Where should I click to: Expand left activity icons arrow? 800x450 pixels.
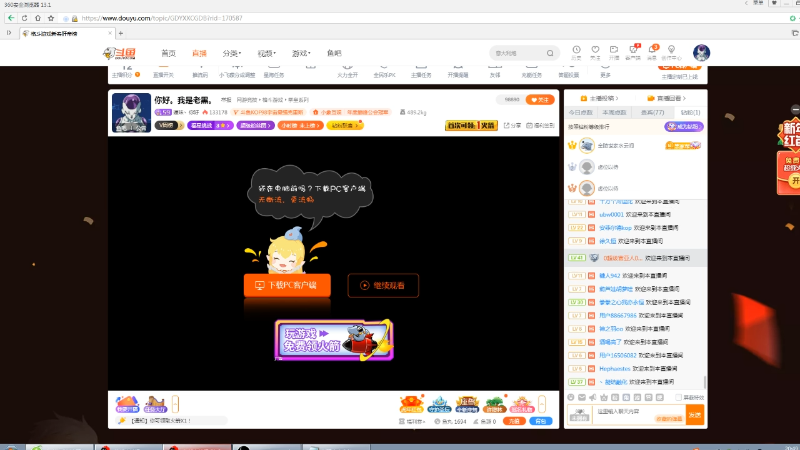tap(175, 404)
